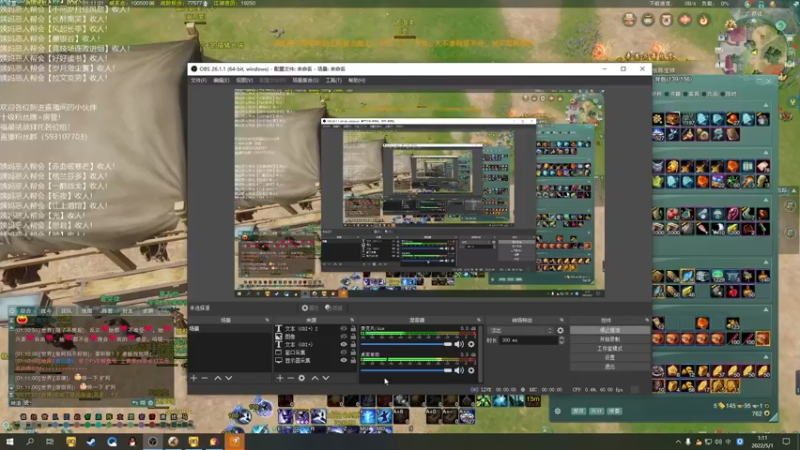Click the 300 ms duration field
This screenshot has height=450, width=800.
pyautogui.click(x=528, y=340)
